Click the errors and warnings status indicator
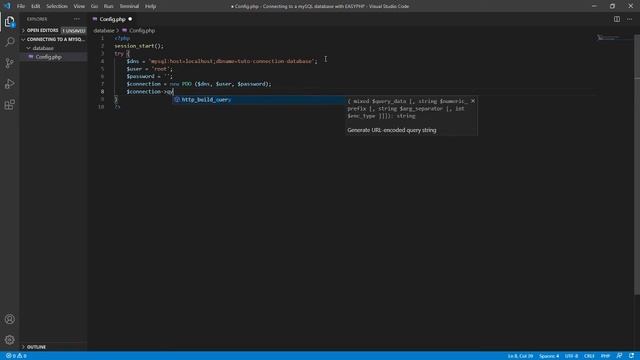Screen dimensions: 640x360 click(x=16, y=356)
